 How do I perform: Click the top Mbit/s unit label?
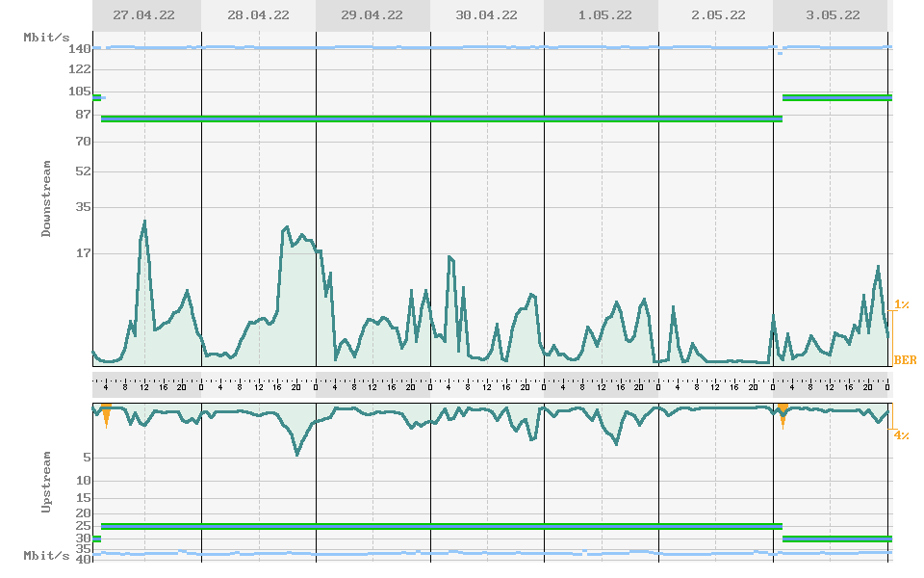tap(46, 38)
